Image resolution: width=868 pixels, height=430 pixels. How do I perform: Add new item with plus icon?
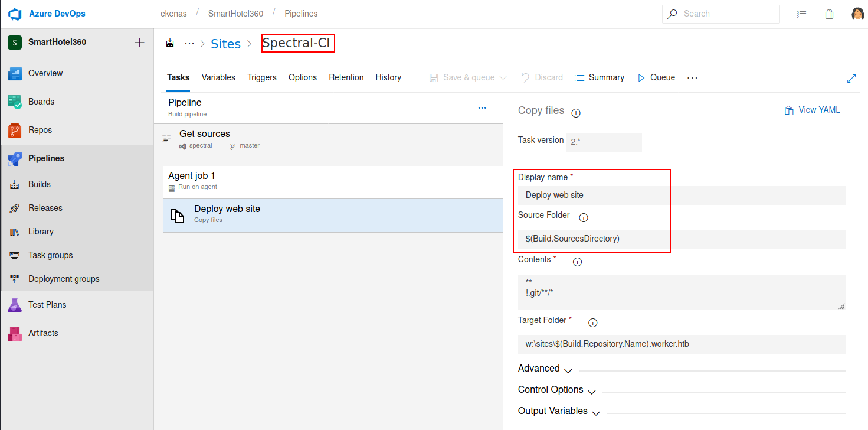point(139,43)
